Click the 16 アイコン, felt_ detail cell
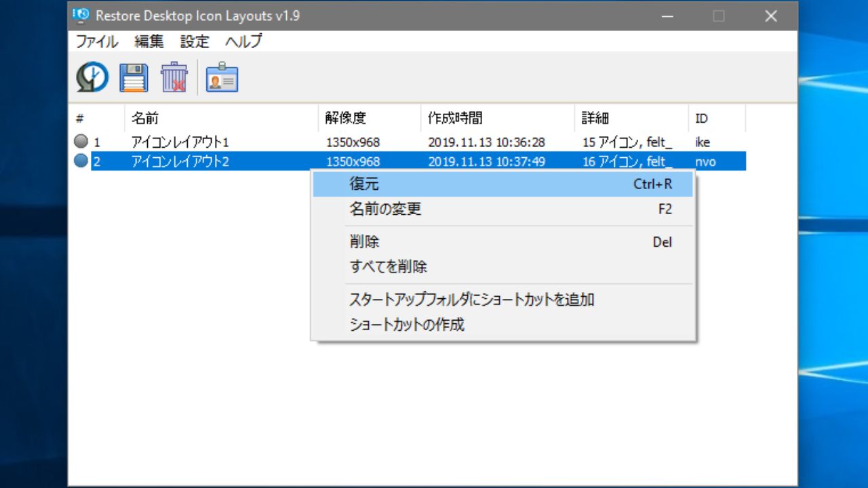Image resolution: width=868 pixels, height=488 pixels. [627, 162]
